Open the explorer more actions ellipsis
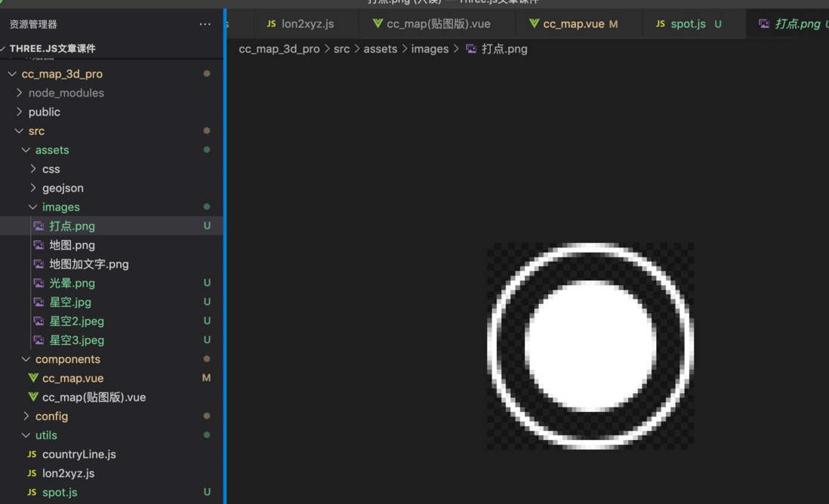 pyautogui.click(x=205, y=24)
